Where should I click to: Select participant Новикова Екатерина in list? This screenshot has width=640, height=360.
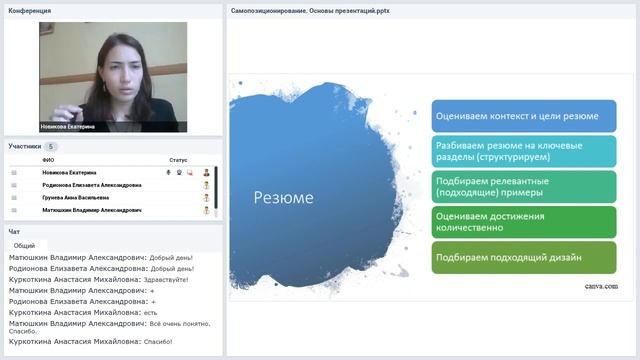[x=69, y=173]
